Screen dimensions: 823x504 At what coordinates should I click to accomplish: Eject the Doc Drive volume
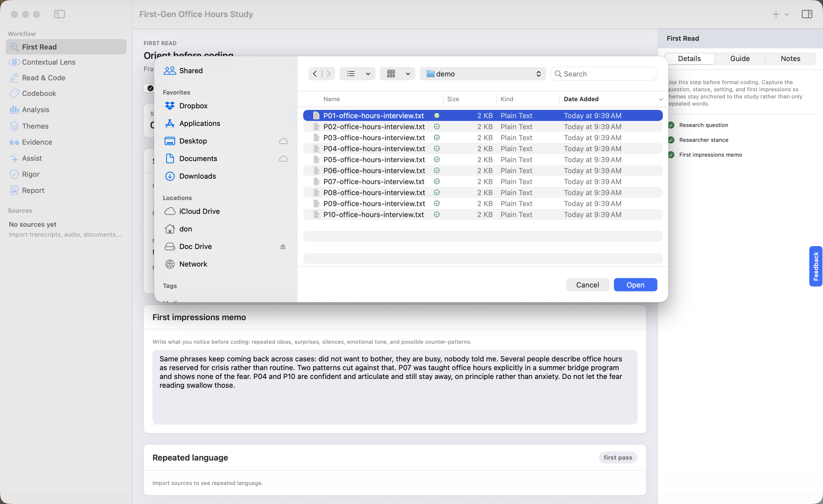pyautogui.click(x=283, y=247)
